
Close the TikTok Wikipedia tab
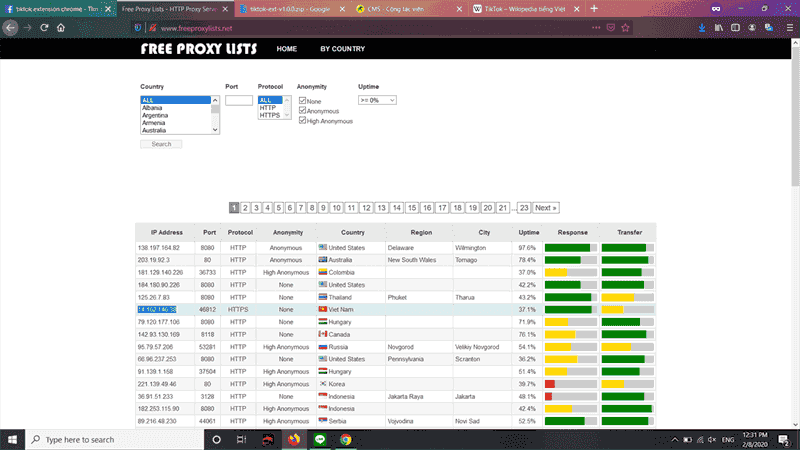(577, 9)
